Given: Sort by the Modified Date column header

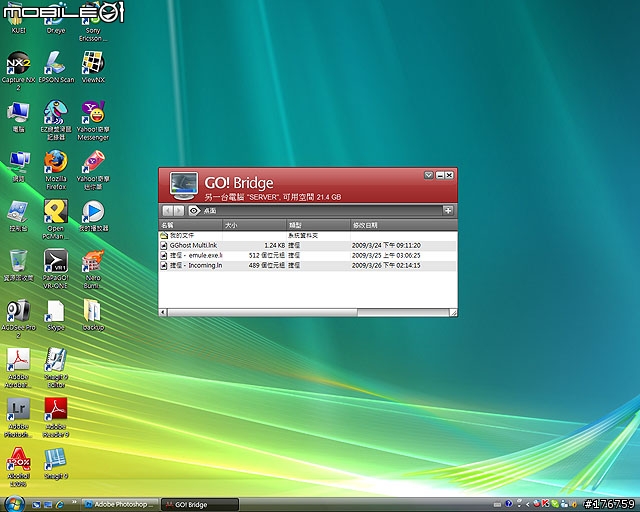Looking at the screenshot, I should (x=404, y=225).
